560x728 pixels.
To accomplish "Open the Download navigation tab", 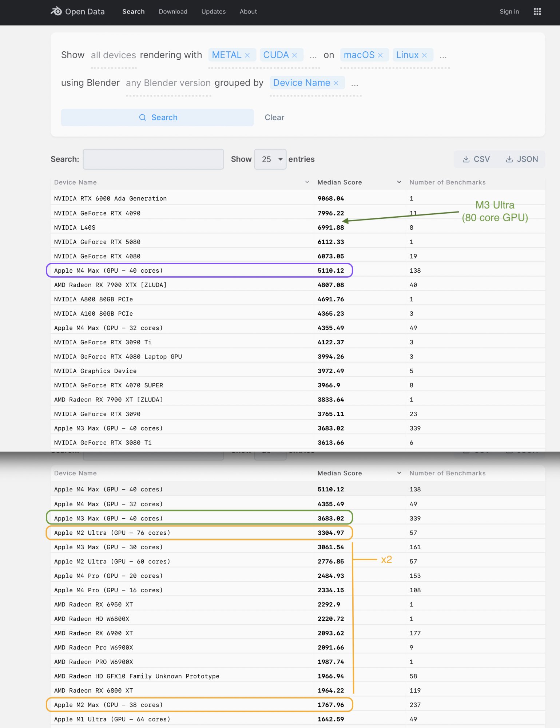I will coord(173,12).
